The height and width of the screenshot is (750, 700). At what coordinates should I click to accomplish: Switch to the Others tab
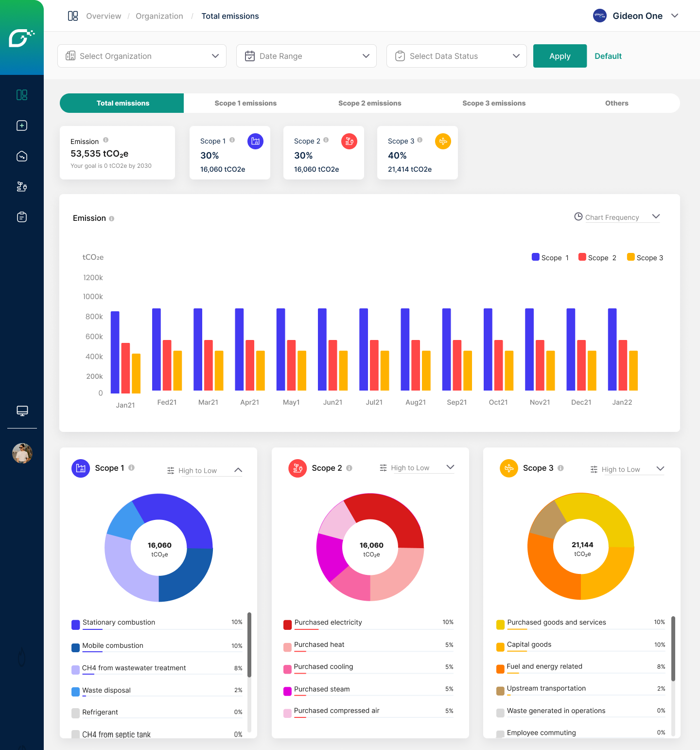(616, 103)
